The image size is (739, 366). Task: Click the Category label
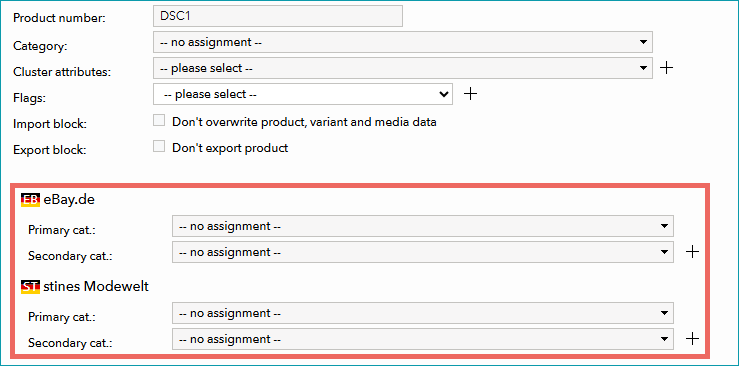pos(41,46)
